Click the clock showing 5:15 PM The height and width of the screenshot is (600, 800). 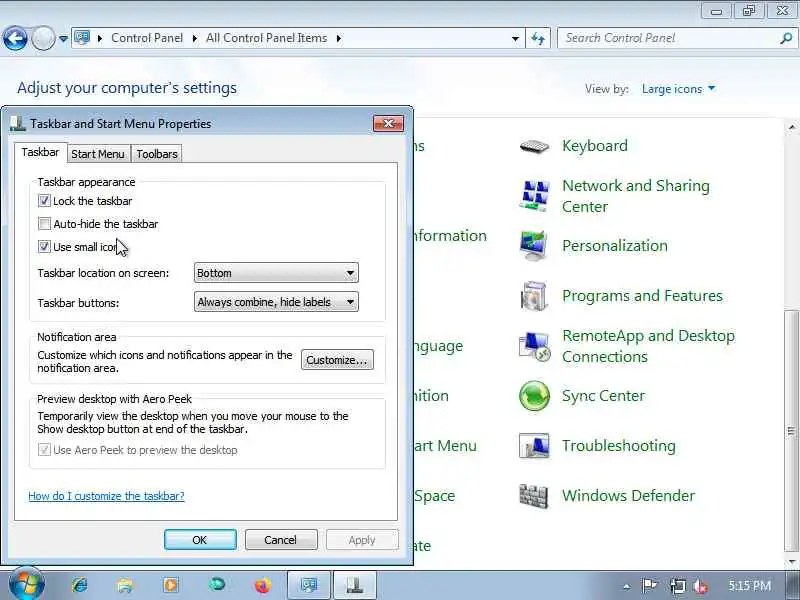(x=749, y=586)
